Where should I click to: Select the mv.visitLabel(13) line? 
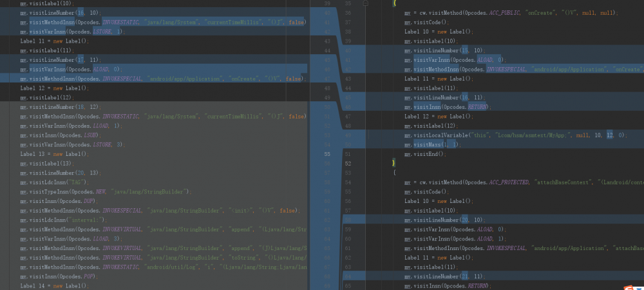pos(47,164)
